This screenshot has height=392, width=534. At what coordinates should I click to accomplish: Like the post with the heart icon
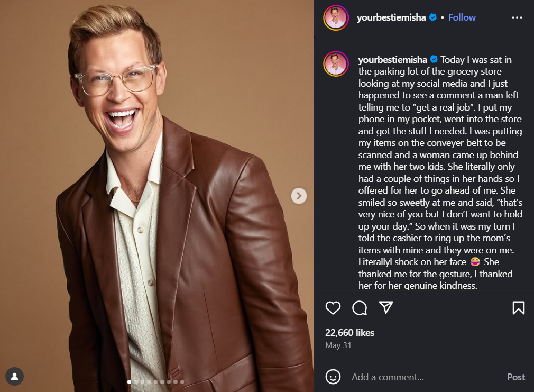[x=333, y=307]
